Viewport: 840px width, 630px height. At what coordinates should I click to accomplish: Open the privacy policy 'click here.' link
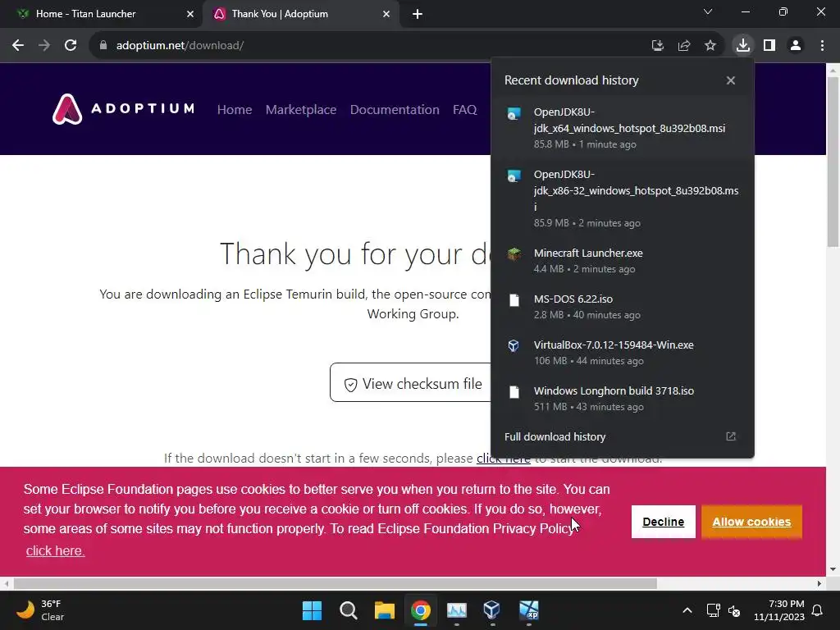pos(55,550)
